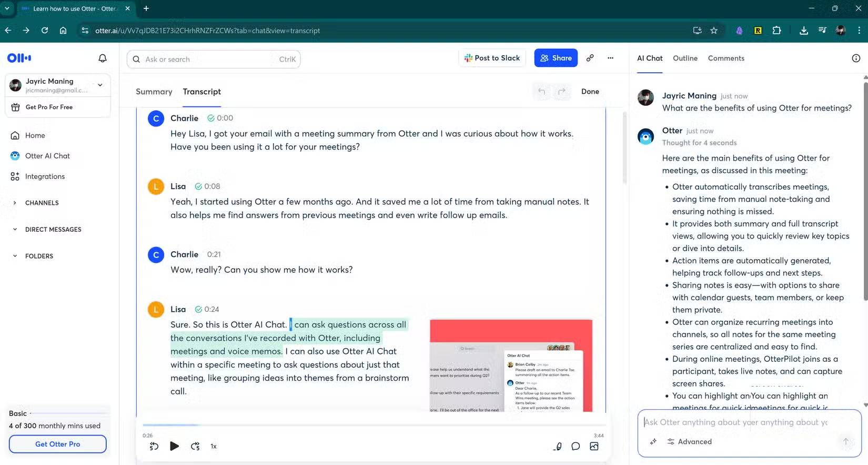This screenshot has height=465, width=868.
Task: Open the browser tab search chevron
Action: point(7,8)
